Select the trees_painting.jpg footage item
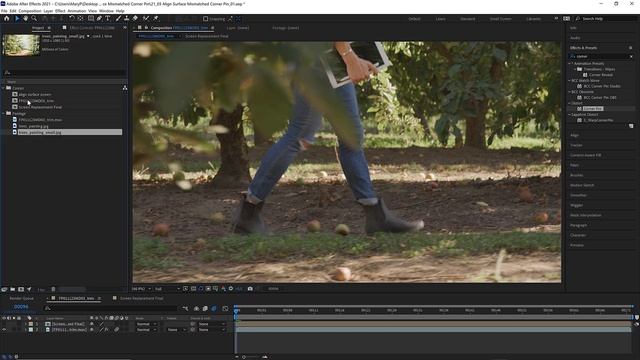 tap(33, 126)
